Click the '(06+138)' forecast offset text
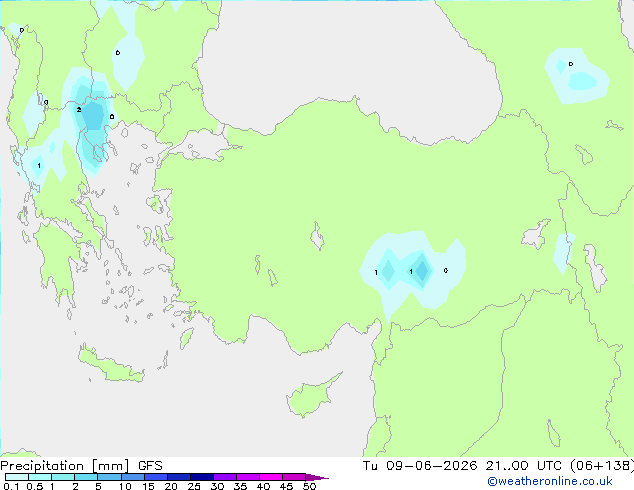This screenshot has width=634, height=490. (602, 466)
